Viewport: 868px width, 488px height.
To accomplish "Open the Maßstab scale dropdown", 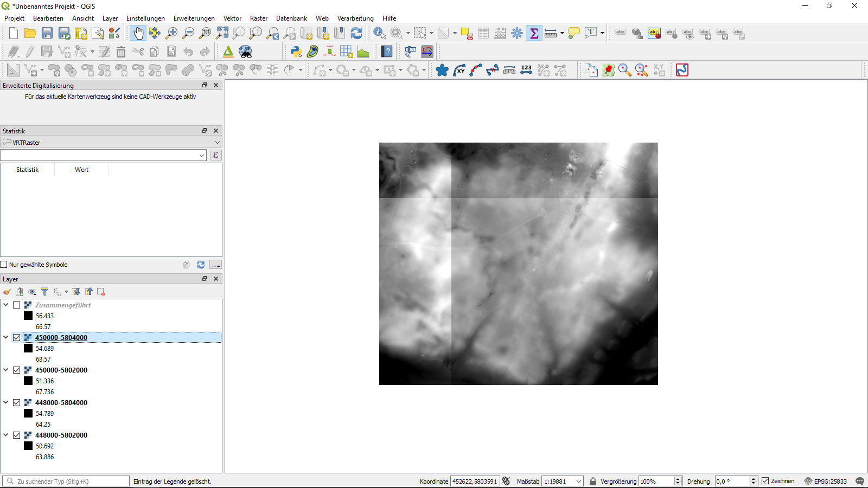I will (x=579, y=481).
